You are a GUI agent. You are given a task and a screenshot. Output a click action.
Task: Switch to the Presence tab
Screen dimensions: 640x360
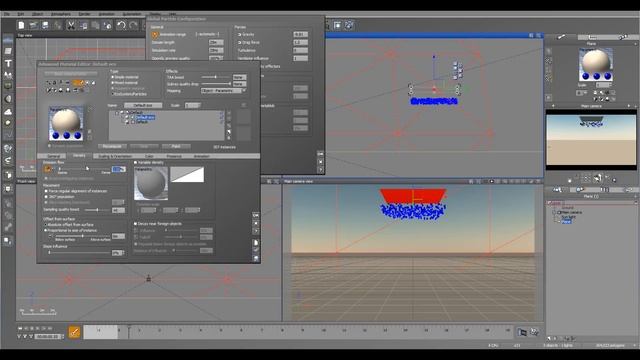(x=174, y=156)
